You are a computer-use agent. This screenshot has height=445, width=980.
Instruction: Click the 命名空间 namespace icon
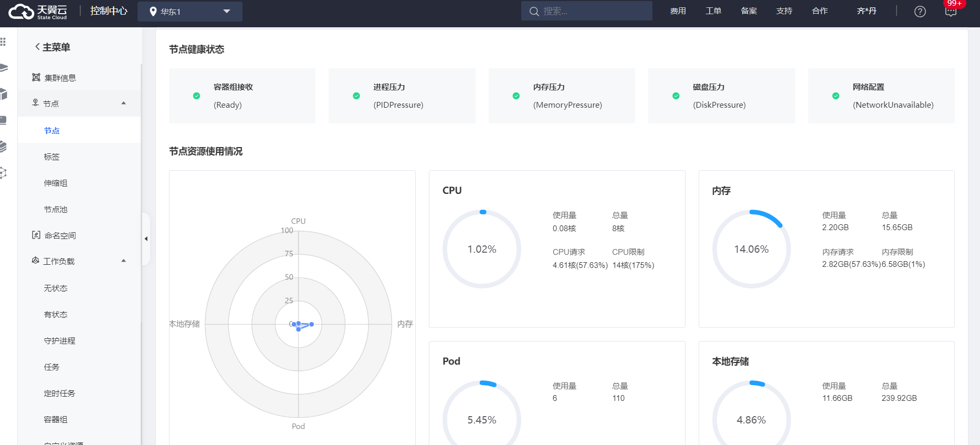tap(36, 235)
